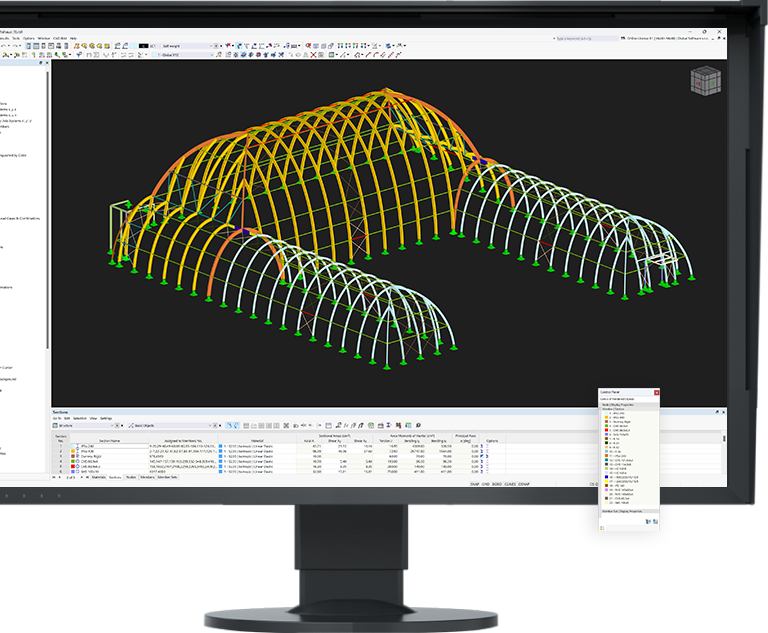This screenshot has height=633, width=768.
Task: Go to last table page arrow
Action: coord(87,477)
